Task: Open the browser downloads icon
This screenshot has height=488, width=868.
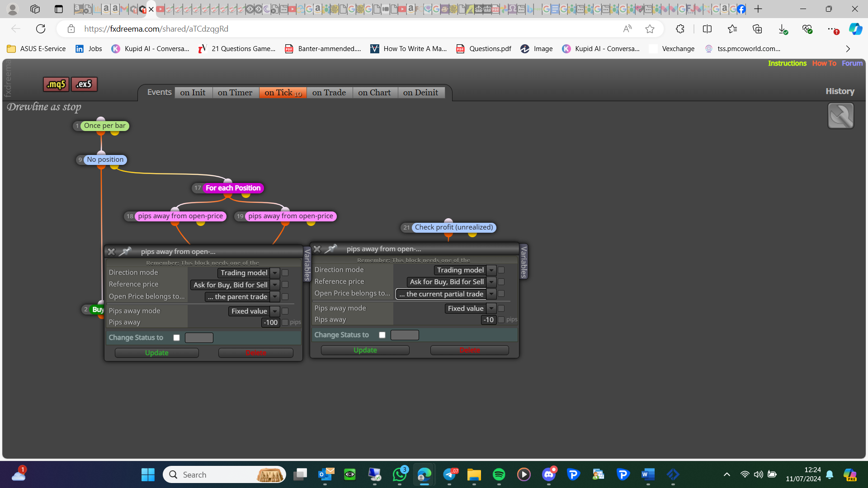Action: [783, 29]
